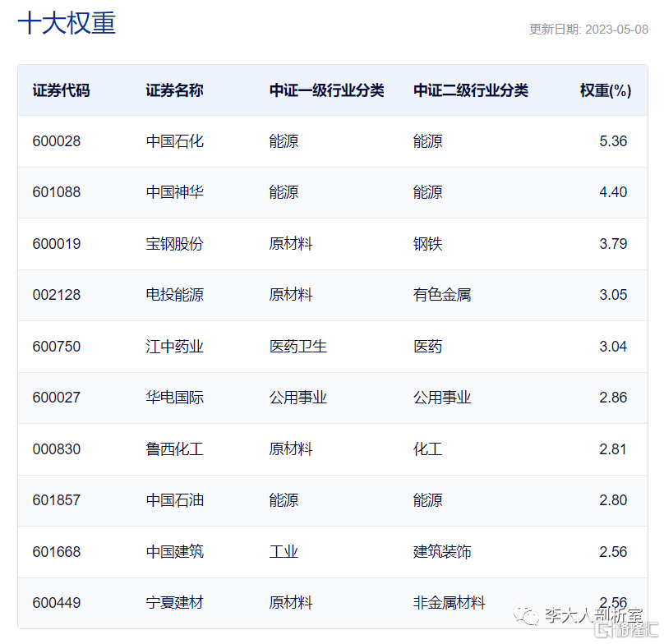Open the 中国神华 stock entry

point(174,192)
